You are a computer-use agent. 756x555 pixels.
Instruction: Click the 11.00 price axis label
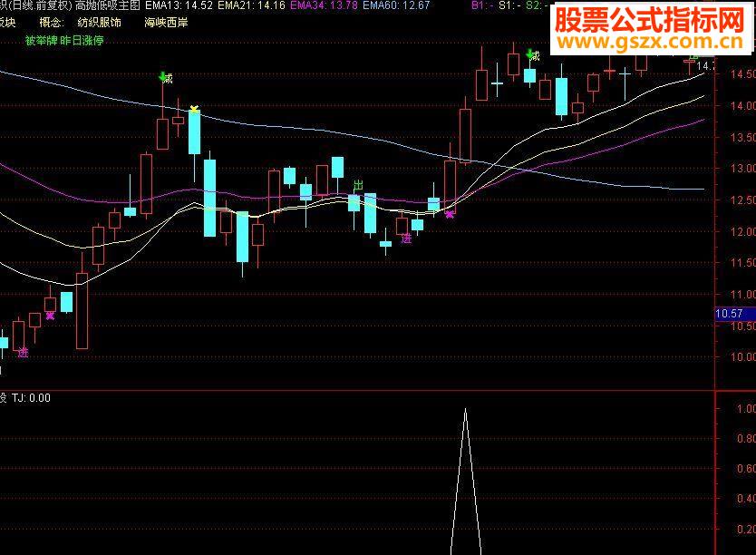tap(743, 294)
